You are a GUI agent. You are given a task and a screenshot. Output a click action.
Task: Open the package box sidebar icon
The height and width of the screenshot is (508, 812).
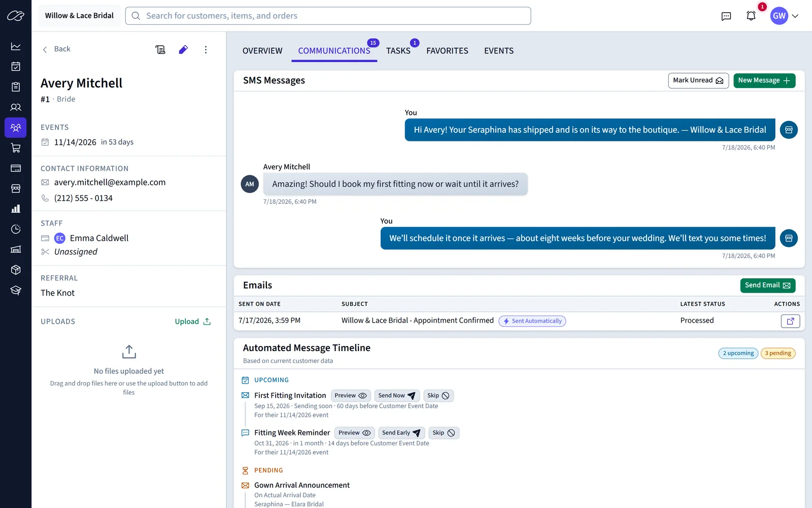(16, 270)
